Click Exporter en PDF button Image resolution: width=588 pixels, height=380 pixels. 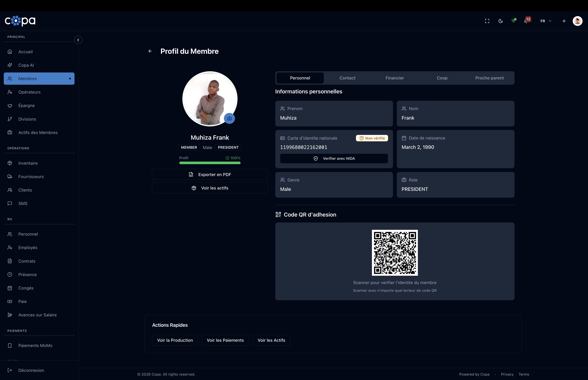pyautogui.click(x=210, y=175)
